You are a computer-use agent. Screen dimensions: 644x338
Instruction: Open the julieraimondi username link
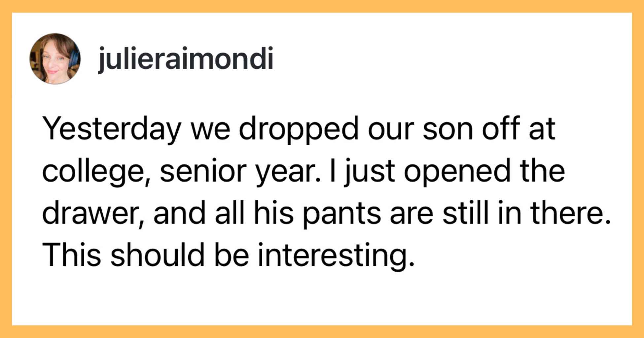186,59
